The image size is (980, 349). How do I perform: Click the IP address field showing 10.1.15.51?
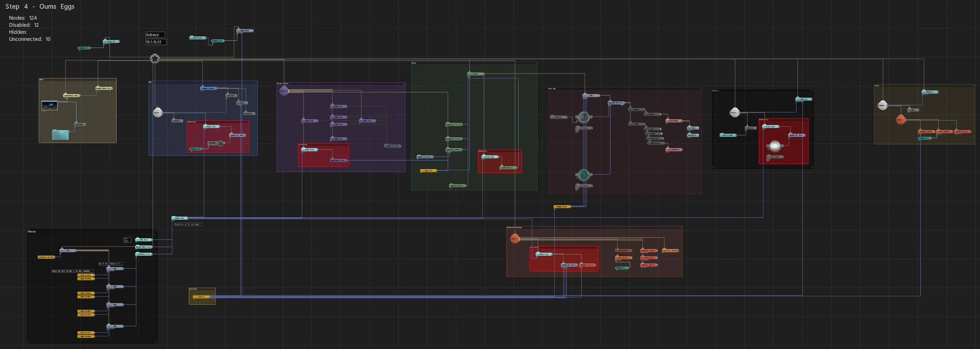coord(155,42)
